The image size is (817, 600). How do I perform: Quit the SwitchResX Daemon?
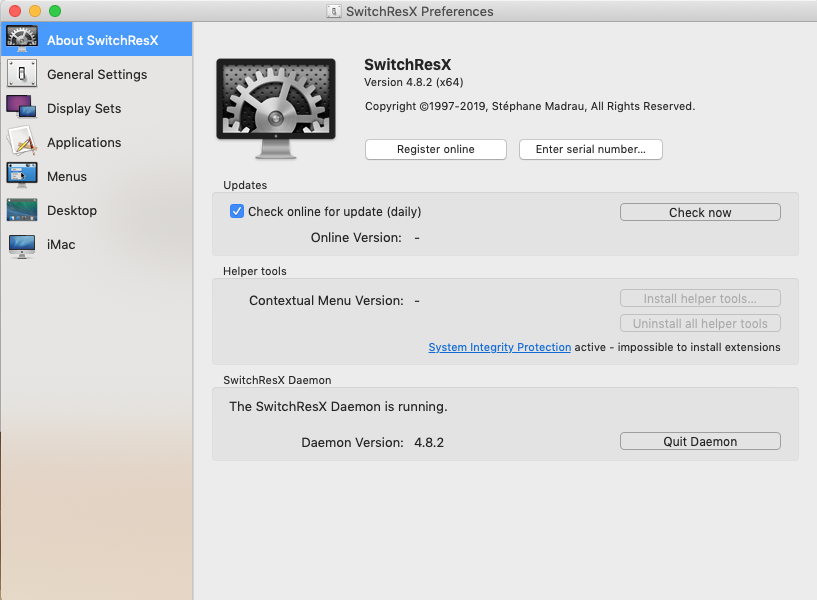coord(700,441)
